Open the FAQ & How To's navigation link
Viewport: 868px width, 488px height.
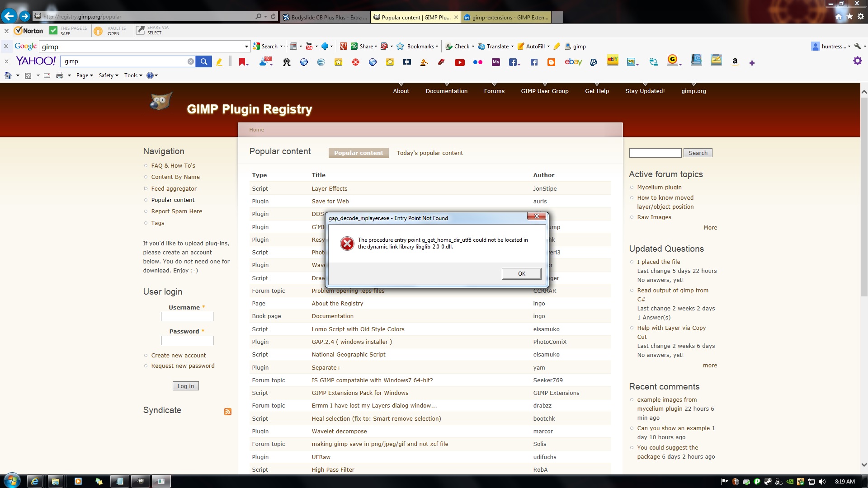173,166
